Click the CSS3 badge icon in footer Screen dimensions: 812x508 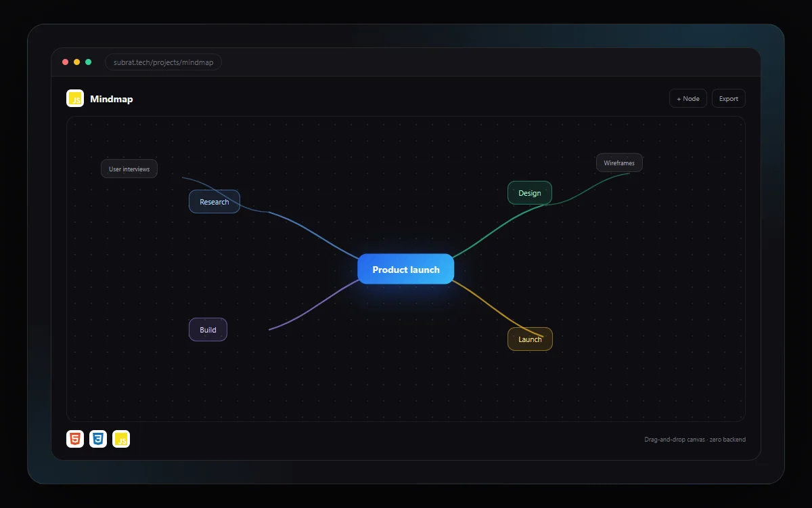tap(98, 439)
